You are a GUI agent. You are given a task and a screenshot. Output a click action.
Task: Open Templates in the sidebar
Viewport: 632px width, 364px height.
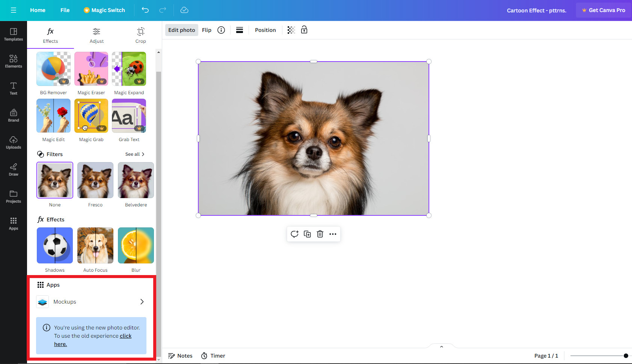[x=14, y=35]
